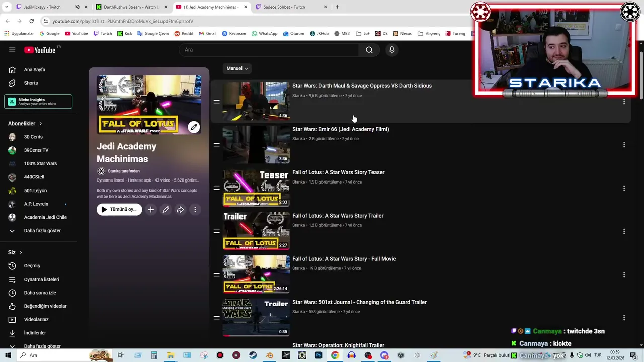The height and width of the screenshot is (362, 644).
Task: Open options for Emir 66 video
Action: point(624,145)
